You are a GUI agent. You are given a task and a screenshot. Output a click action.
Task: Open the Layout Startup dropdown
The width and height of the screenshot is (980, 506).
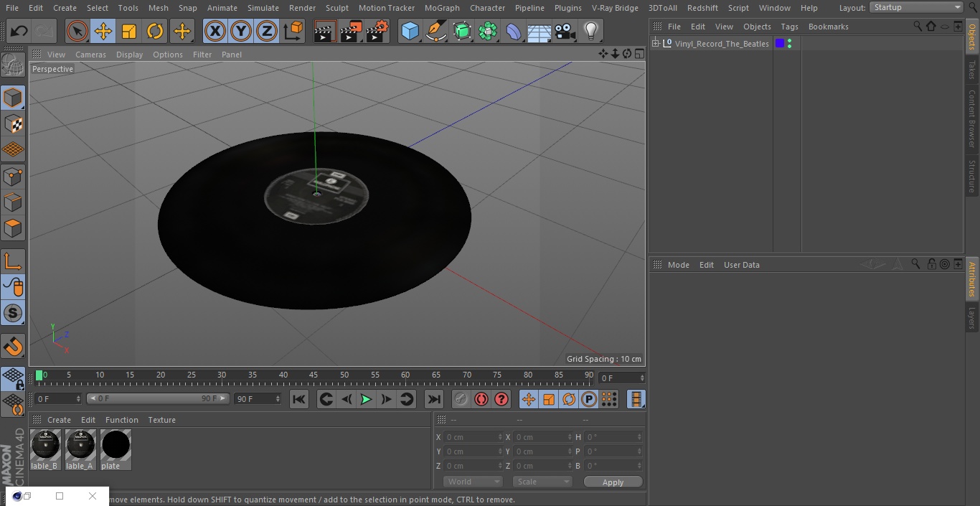(916, 7)
